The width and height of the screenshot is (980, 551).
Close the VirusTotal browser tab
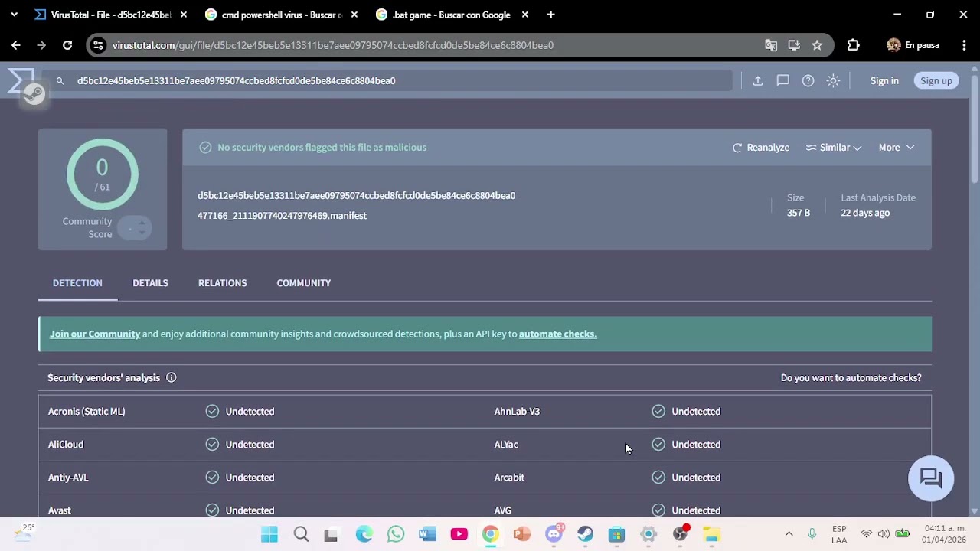[x=183, y=15]
